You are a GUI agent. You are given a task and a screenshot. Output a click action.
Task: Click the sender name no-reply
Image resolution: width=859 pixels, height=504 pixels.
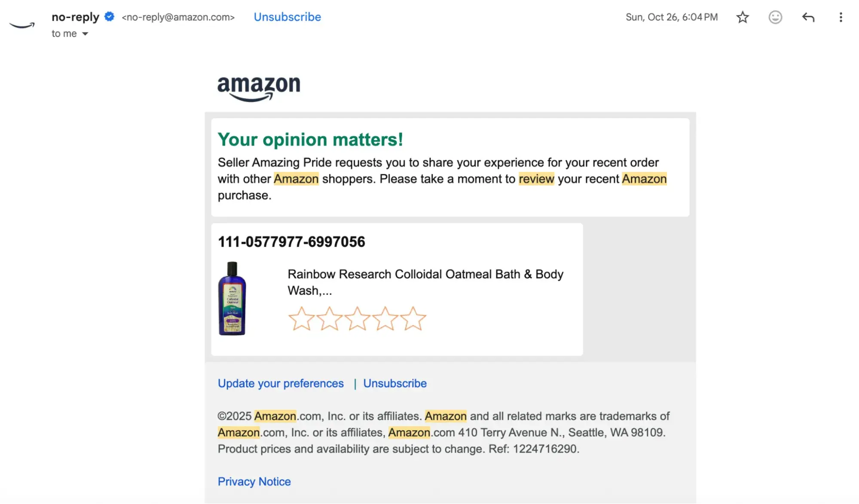(74, 17)
